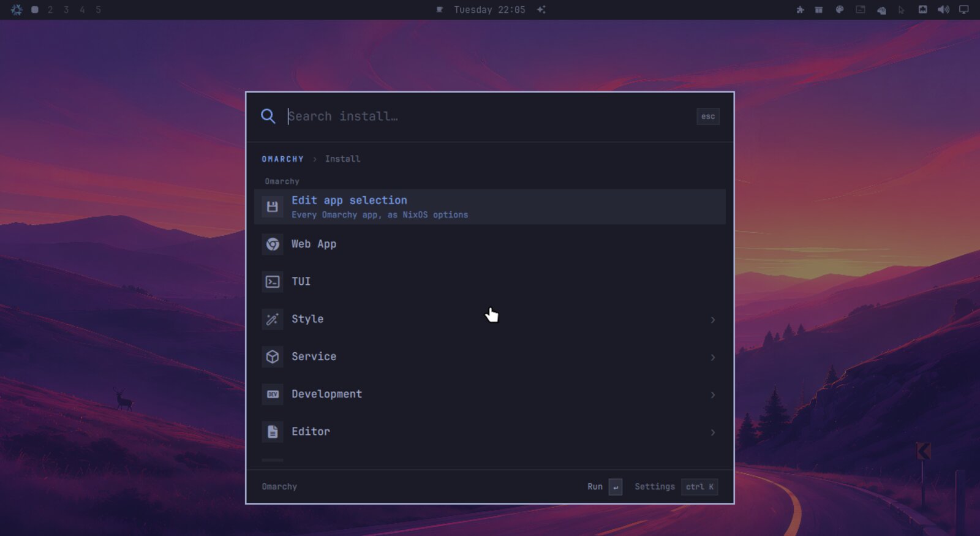The height and width of the screenshot is (536, 980).
Task: Click the Chrome icon beside Web App
Action: click(x=273, y=244)
